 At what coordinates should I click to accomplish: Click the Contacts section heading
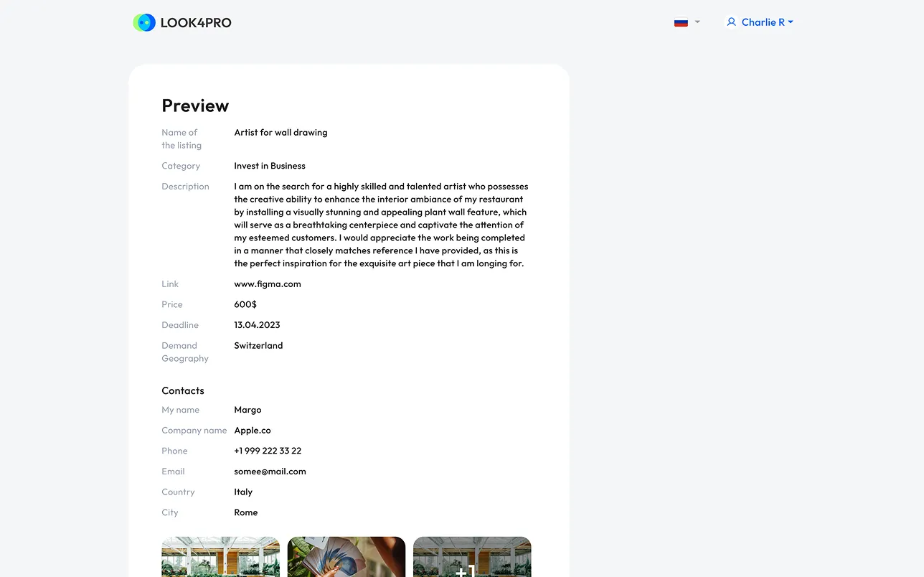[183, 391]
